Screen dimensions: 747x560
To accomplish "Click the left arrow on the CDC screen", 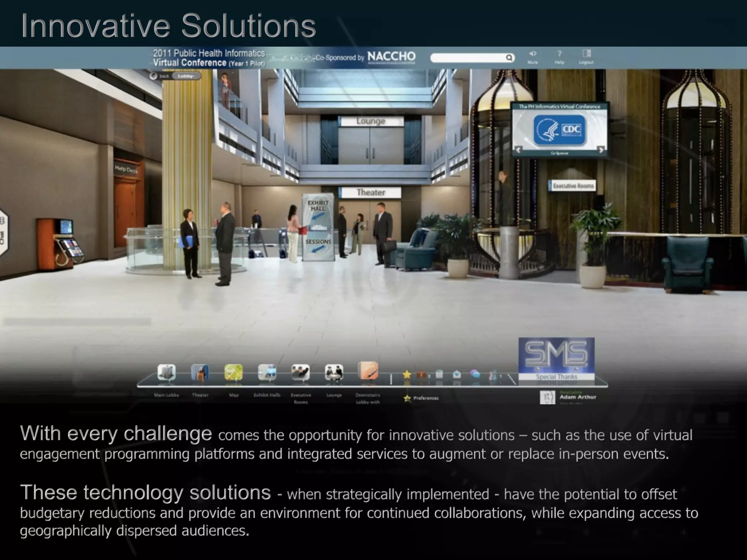I will pos(518,150).
